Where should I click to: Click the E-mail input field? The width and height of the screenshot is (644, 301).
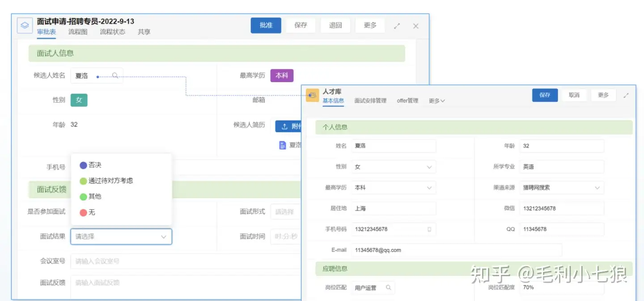(457, 250)
